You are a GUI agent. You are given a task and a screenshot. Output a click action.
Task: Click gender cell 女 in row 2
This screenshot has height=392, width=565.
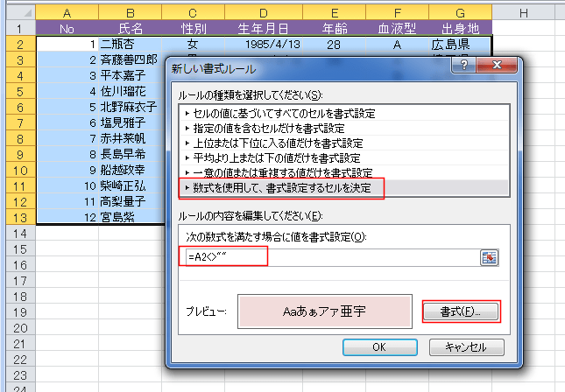tap(193, 44)
